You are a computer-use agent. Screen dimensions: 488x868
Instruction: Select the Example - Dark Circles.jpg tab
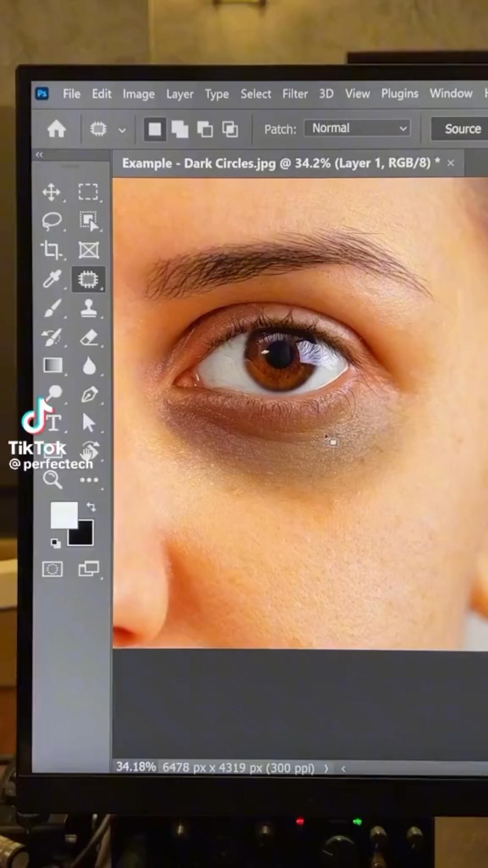pyautogui.click(x=281, y=163)
